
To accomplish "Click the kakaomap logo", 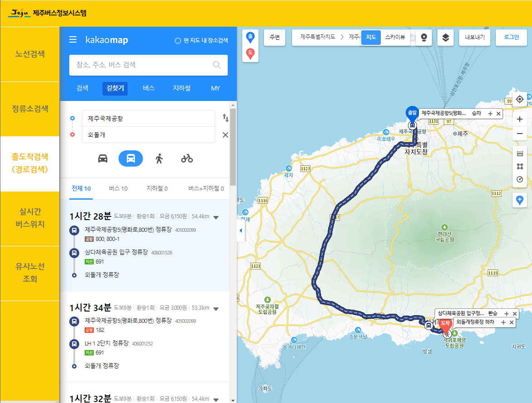I will 106,40.
